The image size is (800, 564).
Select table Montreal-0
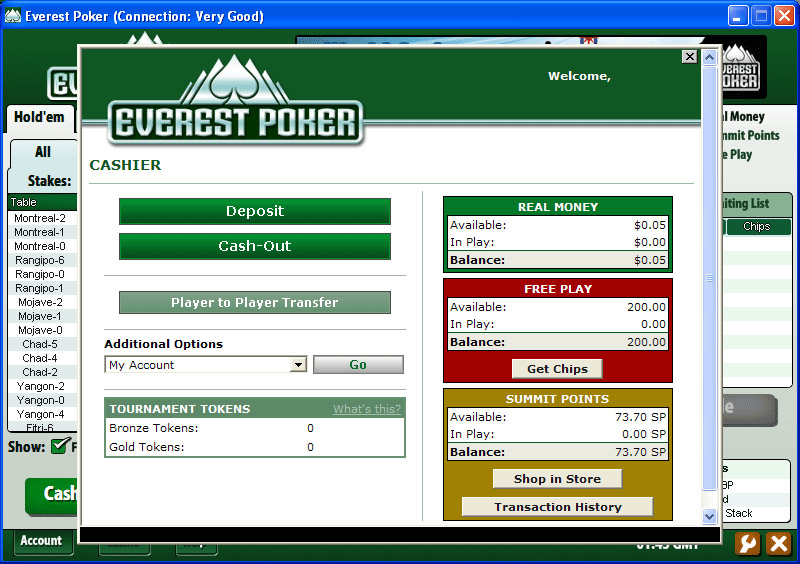(x=40, y=247)
